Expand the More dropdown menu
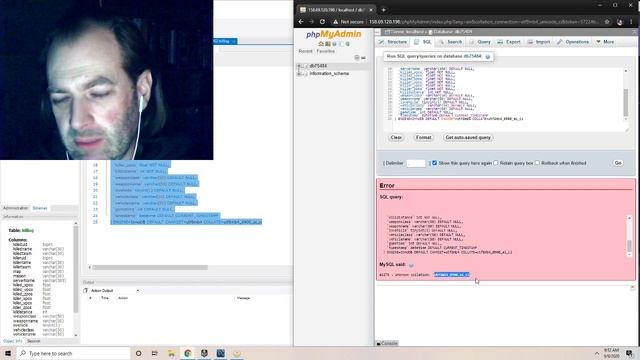The width and height of the screenshot is (640, 360). tap(605, 42)
